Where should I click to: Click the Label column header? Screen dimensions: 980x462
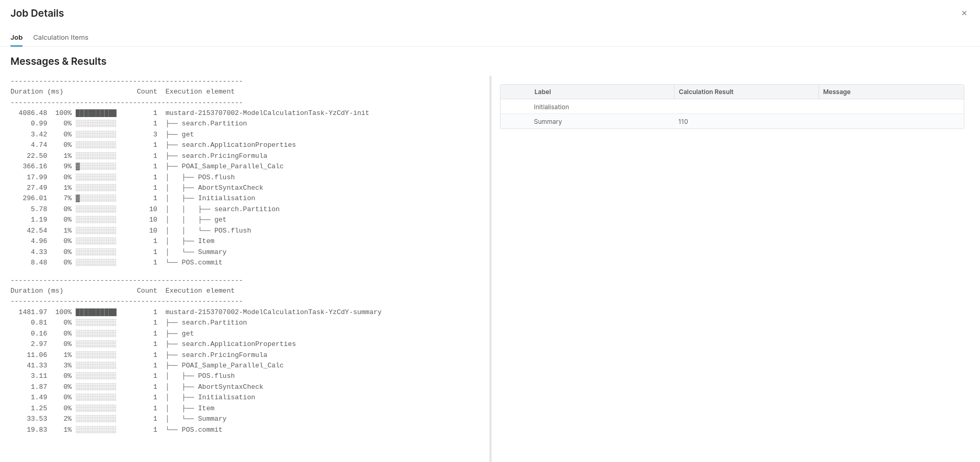542,92
